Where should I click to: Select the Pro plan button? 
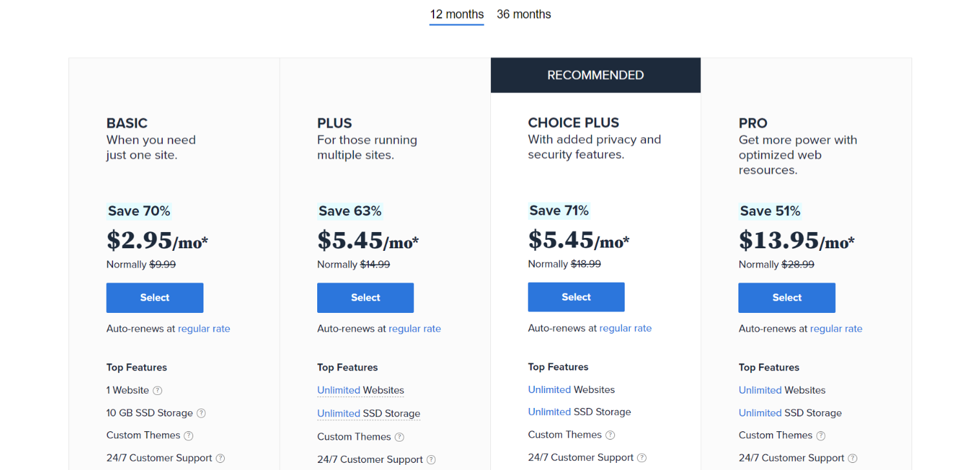(x=787, y=297)
